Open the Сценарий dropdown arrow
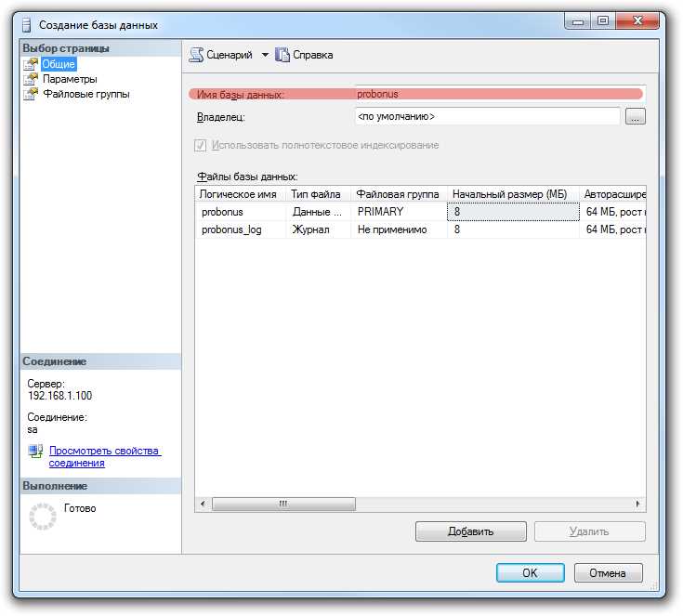This screenshot has width=683, height=616. pyautogui.click(x=265, y=55)
